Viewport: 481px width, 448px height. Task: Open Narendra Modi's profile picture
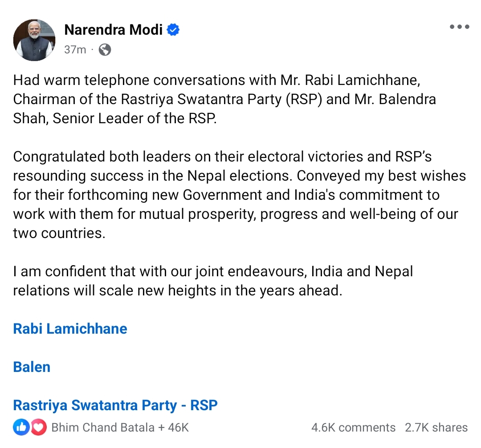(x=35, y=40)
